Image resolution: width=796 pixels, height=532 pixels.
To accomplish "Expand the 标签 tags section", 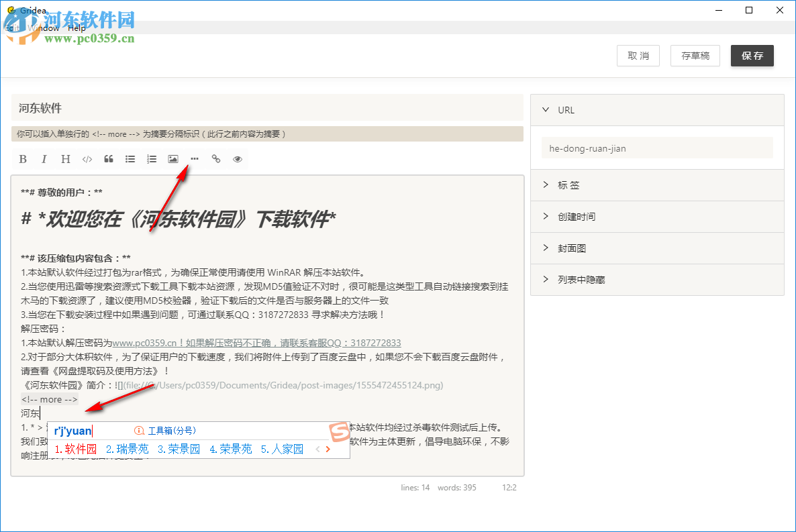I will pyautogui.click(x=657, y=185).
